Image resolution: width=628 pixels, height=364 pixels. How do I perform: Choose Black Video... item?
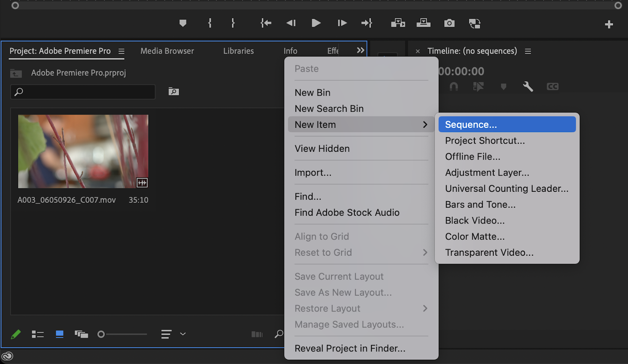click(507, 220)
